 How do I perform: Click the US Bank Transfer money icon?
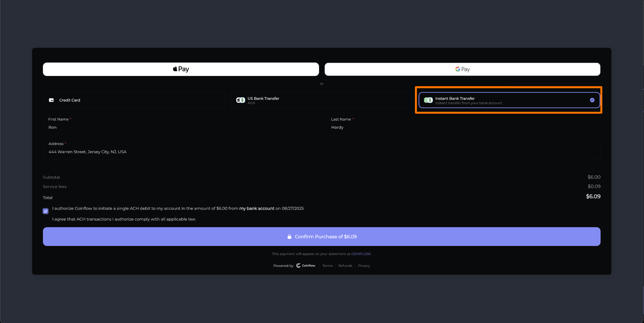pyautogui.click(x=241, y=100)
